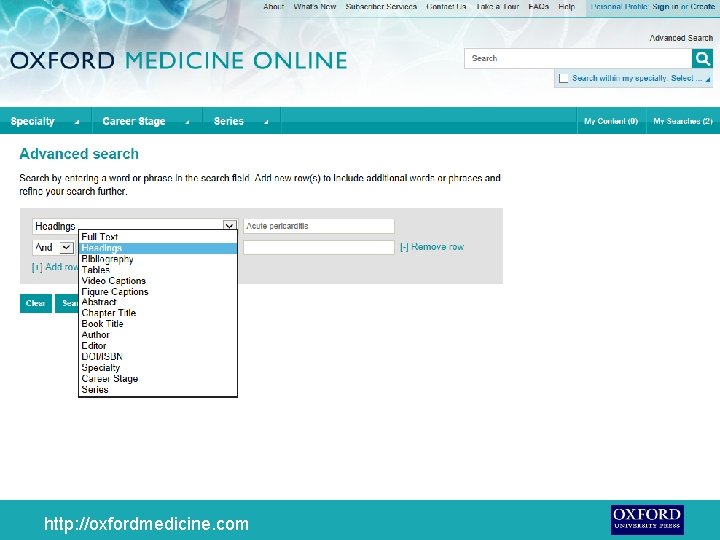The width and height of the screenshot is (720, 540).
Task: Open Subscriber Services link
Action: click(381, 6)
